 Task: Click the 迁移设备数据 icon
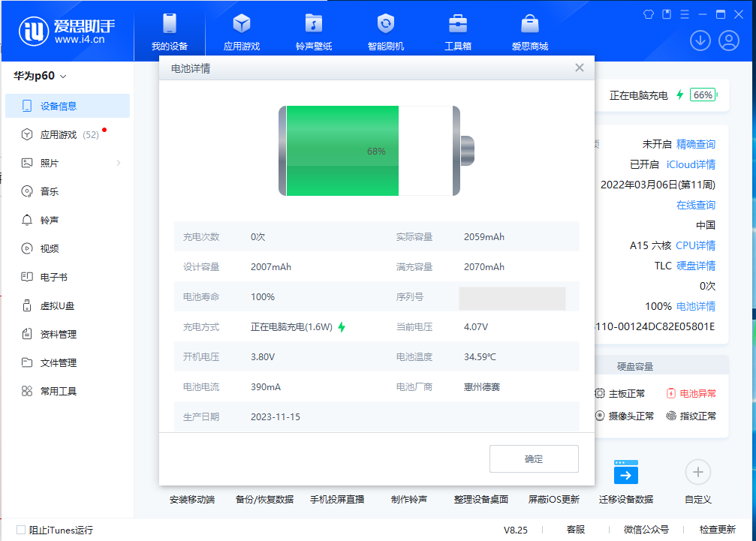tap(626, 473)
